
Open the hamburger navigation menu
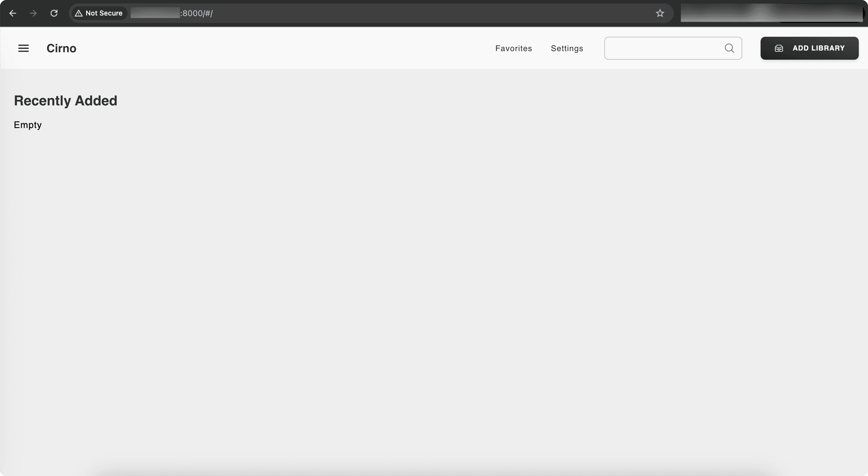23,48
